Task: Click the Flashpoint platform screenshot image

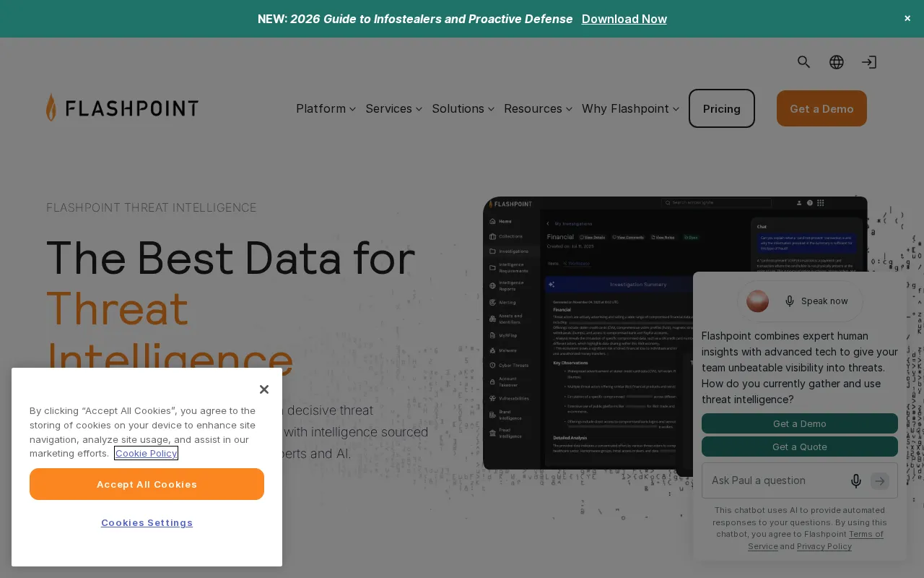Action: coord(675,333)
